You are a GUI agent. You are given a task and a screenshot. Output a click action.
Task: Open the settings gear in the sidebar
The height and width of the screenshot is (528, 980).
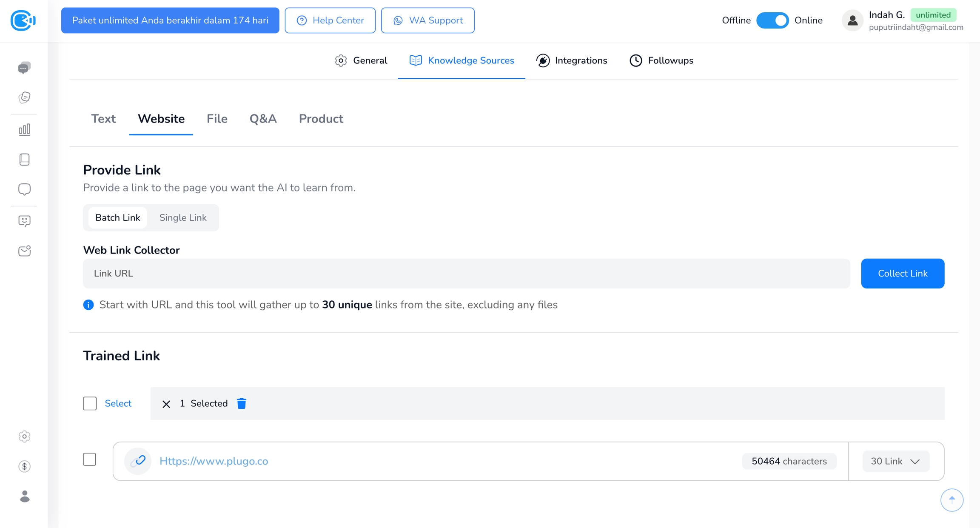pyautogui.click(x=24, y=437)
